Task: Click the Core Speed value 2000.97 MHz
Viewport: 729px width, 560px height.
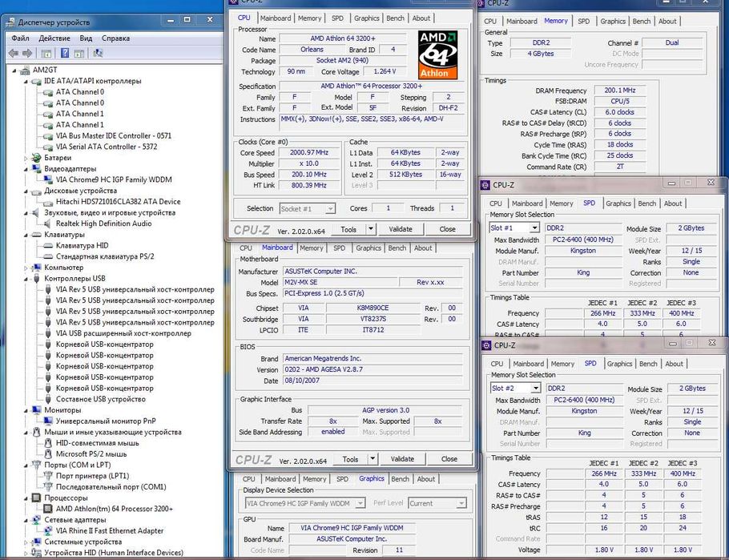Action: pos(309,152)
